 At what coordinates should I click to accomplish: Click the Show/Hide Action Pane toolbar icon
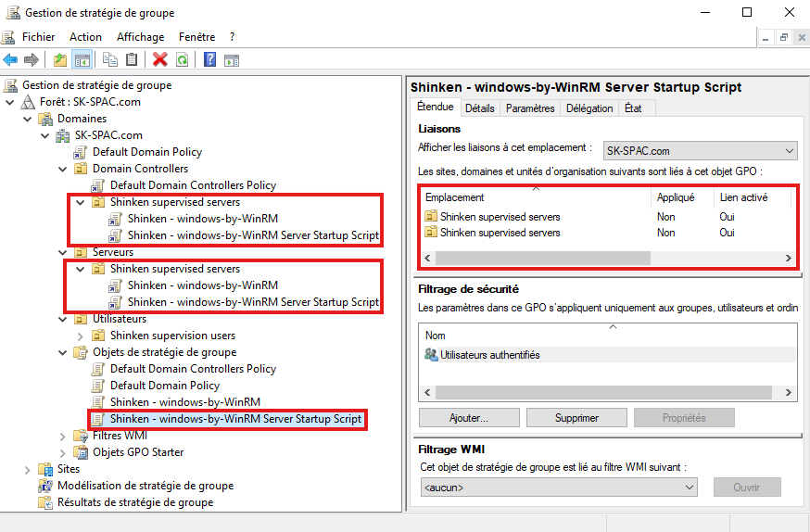click(232, 59)
